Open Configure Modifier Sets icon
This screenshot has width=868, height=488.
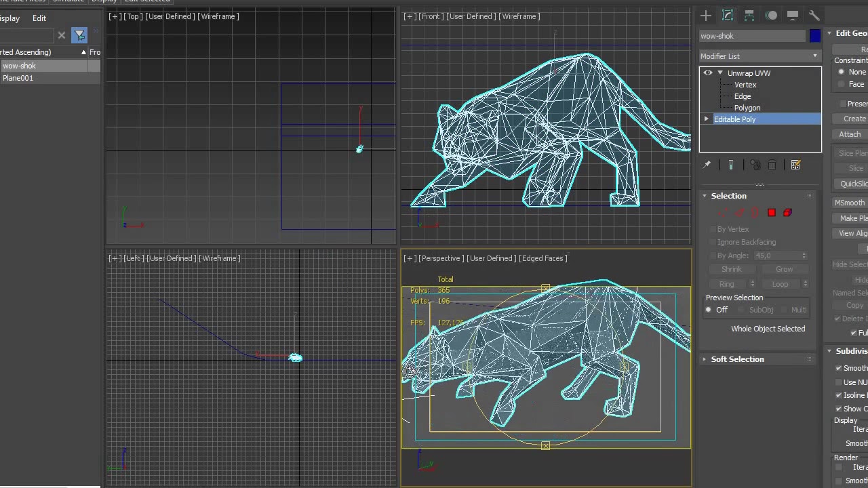coord(796,165)
